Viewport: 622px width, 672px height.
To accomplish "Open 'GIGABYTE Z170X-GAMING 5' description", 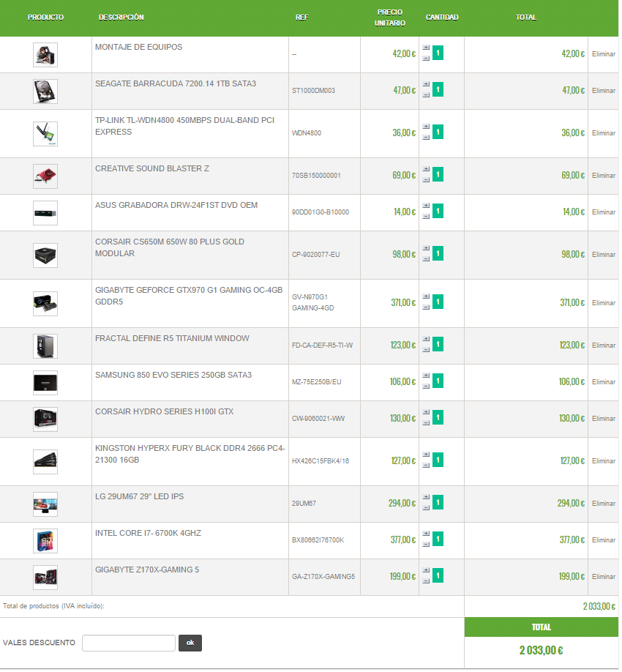I will (147, 570).
